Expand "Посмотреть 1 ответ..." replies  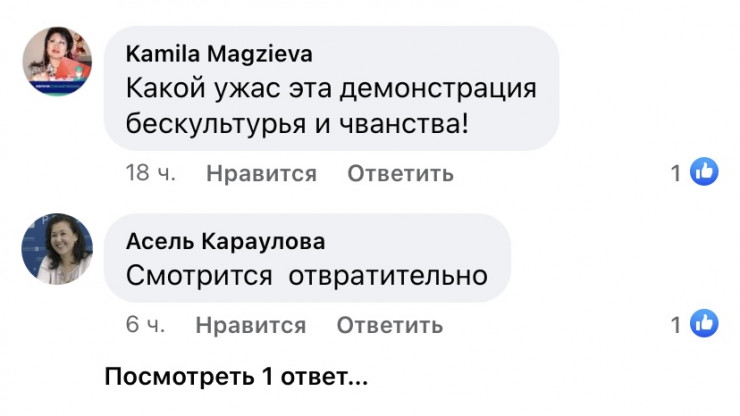(237, 379)
